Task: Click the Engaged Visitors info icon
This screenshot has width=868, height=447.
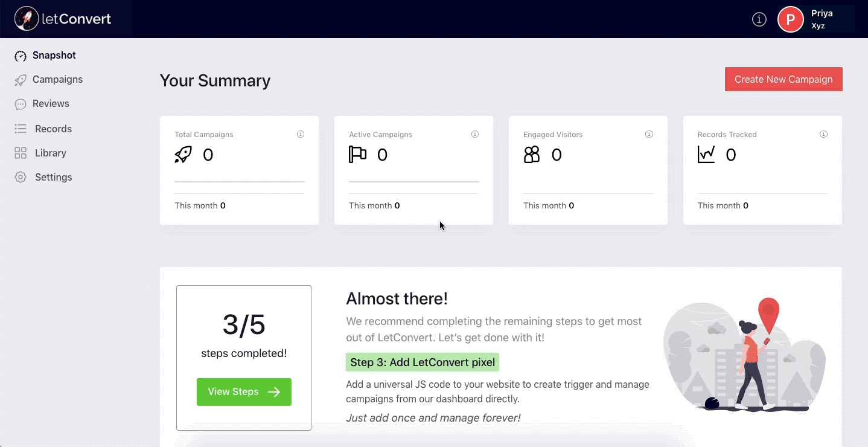Action: click(649, 134)
